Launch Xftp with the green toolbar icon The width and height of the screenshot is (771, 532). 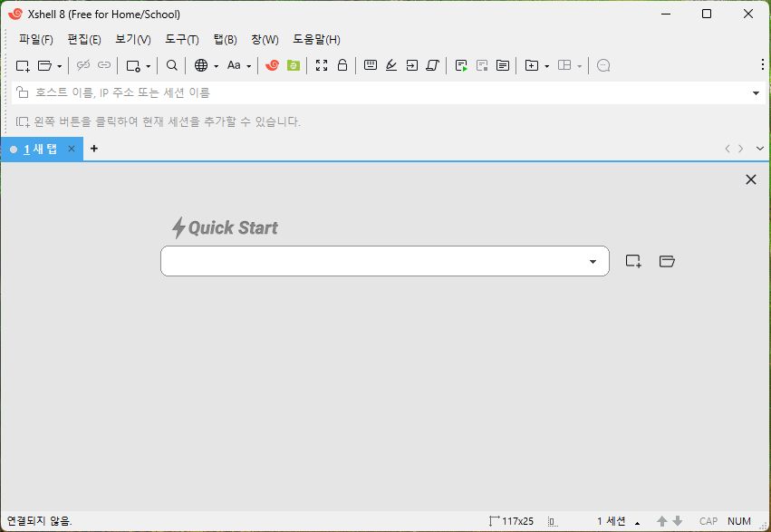point(292,65)
